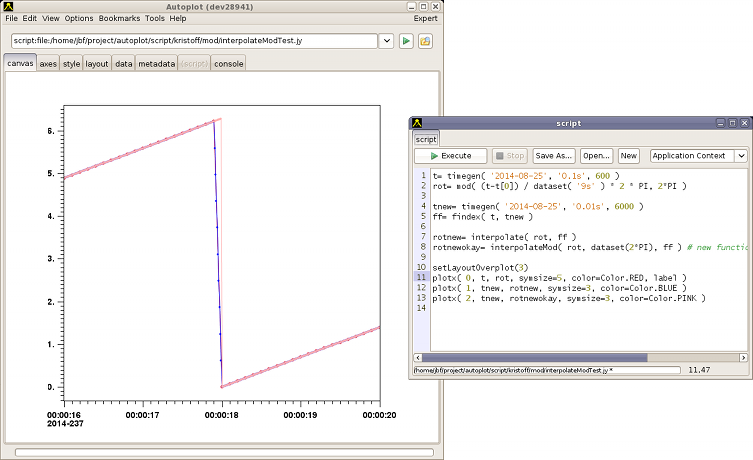The image size is (753, 460).
Task: Click the Expert mode label in menu bar
Action: (x=426, y=18)
